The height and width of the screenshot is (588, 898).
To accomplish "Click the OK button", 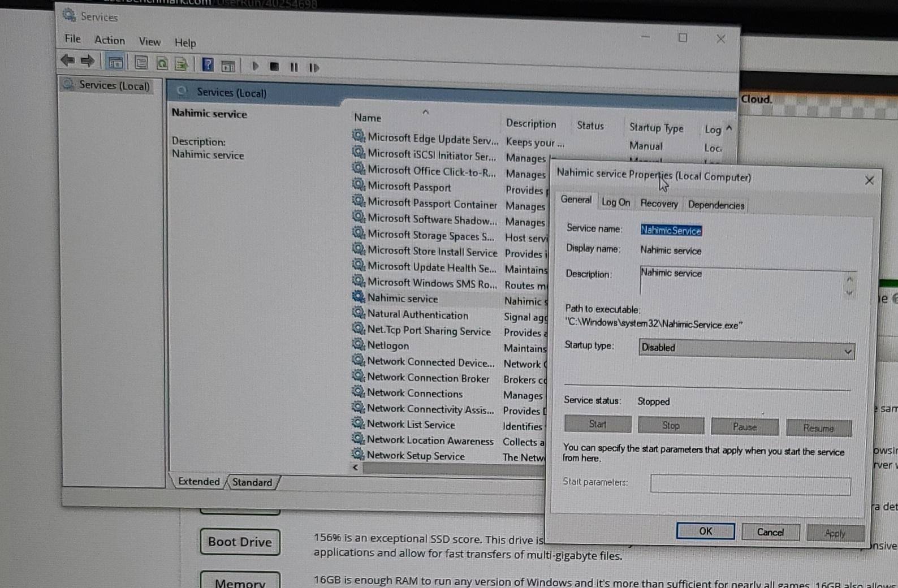I will click(705, 531).
